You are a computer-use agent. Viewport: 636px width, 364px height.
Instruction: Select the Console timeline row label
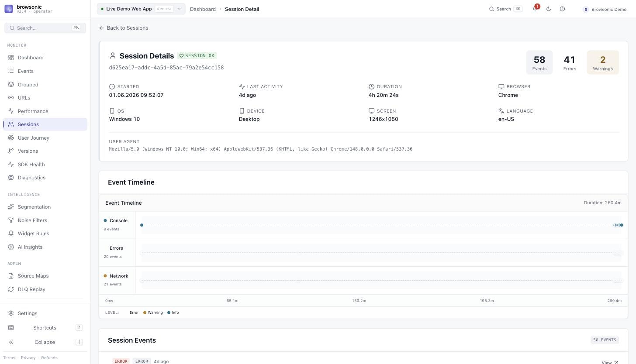(x=117, y=224)
